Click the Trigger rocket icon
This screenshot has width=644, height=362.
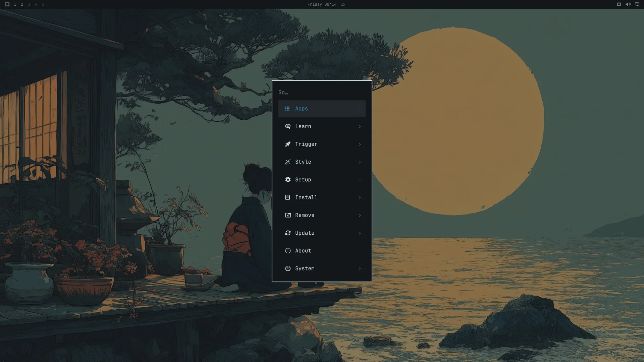click(288, 144)
